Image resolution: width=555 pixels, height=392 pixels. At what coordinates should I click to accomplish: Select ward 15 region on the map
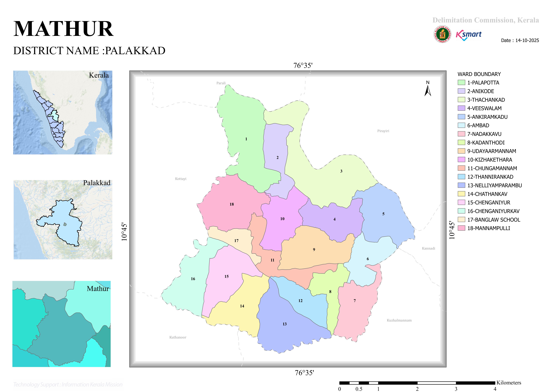point(227,277)
